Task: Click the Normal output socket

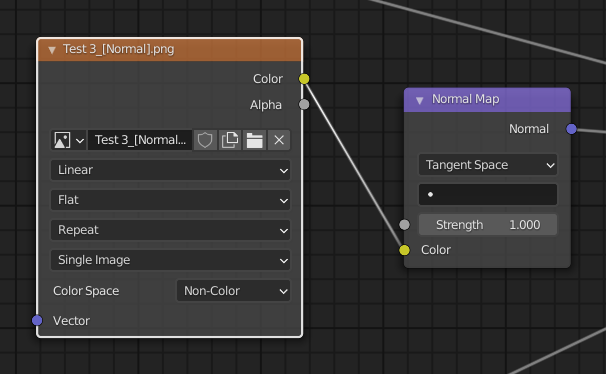Action: click(x=571, y=129)
